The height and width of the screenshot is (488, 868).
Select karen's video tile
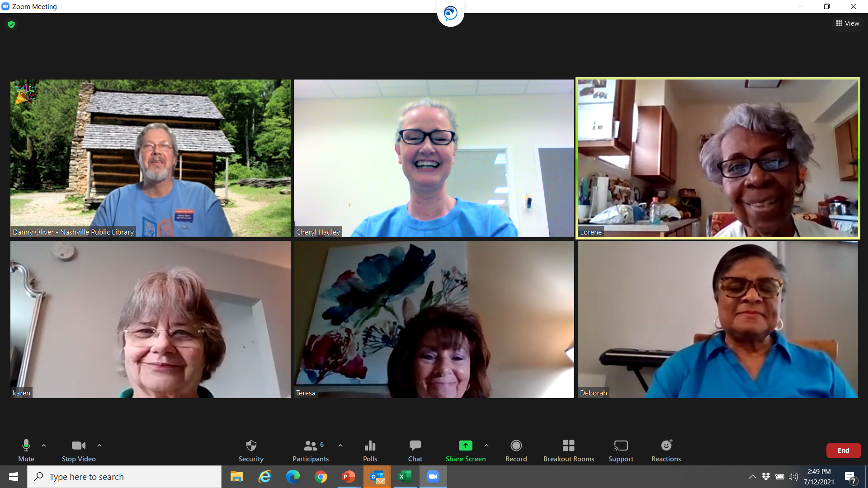point(151,319)
